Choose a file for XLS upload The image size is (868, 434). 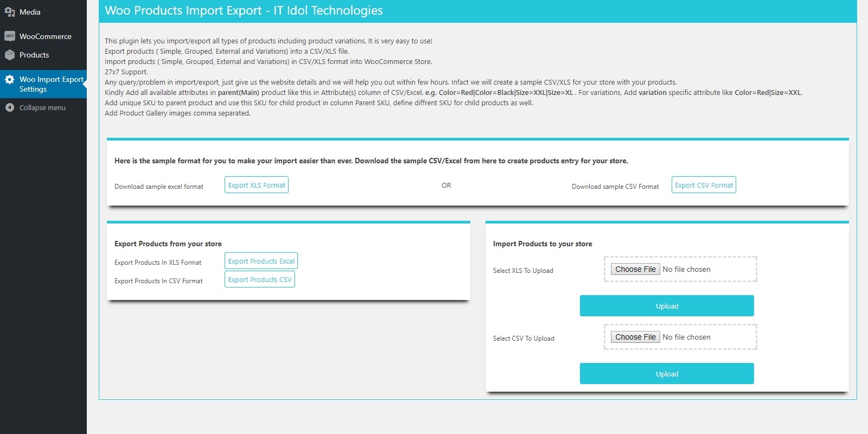point(635,269)
